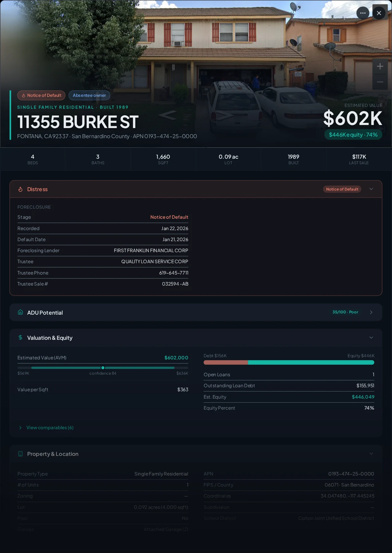Zoom out with the minus button
392x553 pixels.
tap(380, 82)
